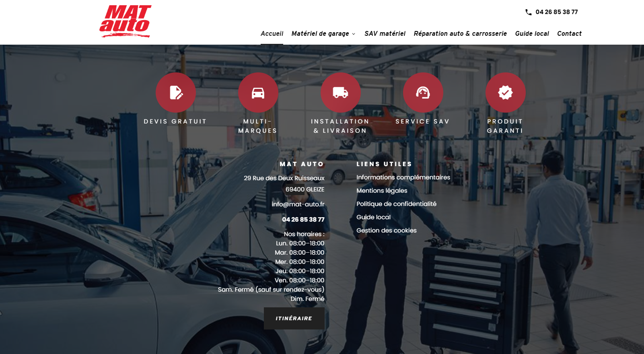Viewport: 644px width, 354px height.
Task: Click the MAT auto logo
Action: point(125,21)
